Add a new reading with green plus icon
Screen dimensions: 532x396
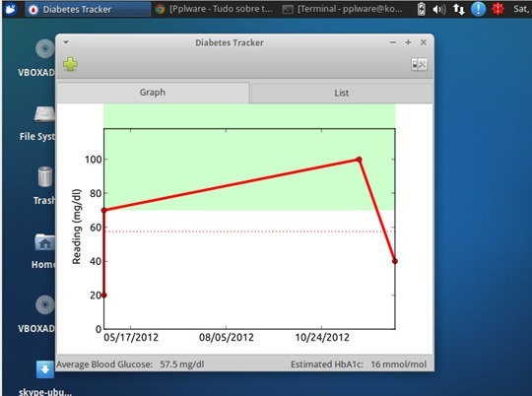coord(70,64)
